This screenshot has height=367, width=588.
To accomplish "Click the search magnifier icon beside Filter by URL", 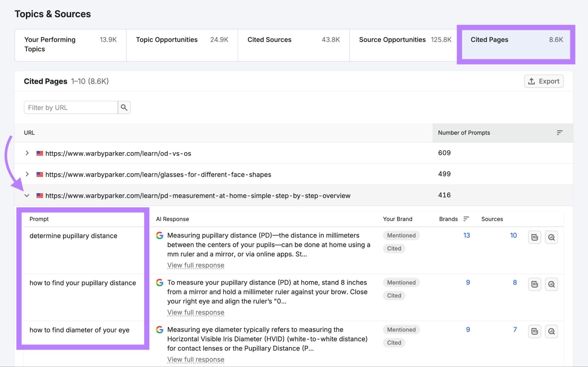I will 124,107.
